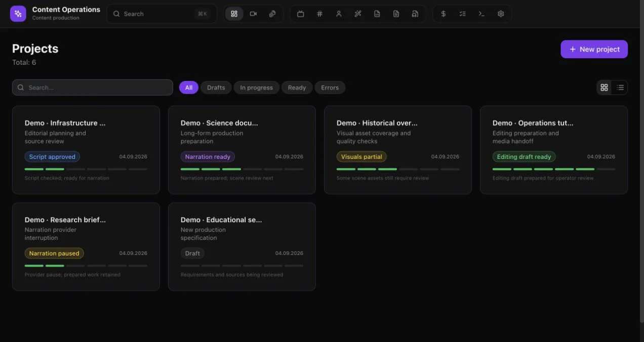This screenshot has width=644, height=342.
Task: Open the Demo · Historical over... project
Action: click(398, 150)
